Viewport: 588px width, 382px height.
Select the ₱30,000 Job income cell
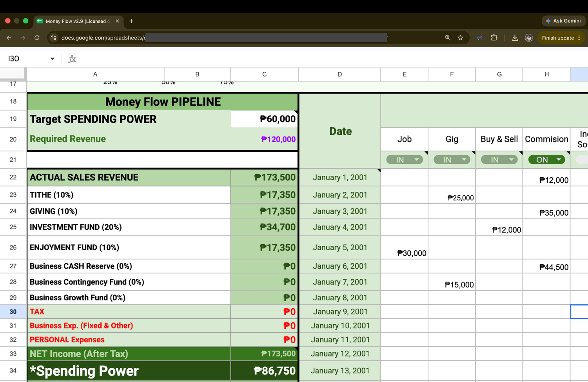point(404,247)
